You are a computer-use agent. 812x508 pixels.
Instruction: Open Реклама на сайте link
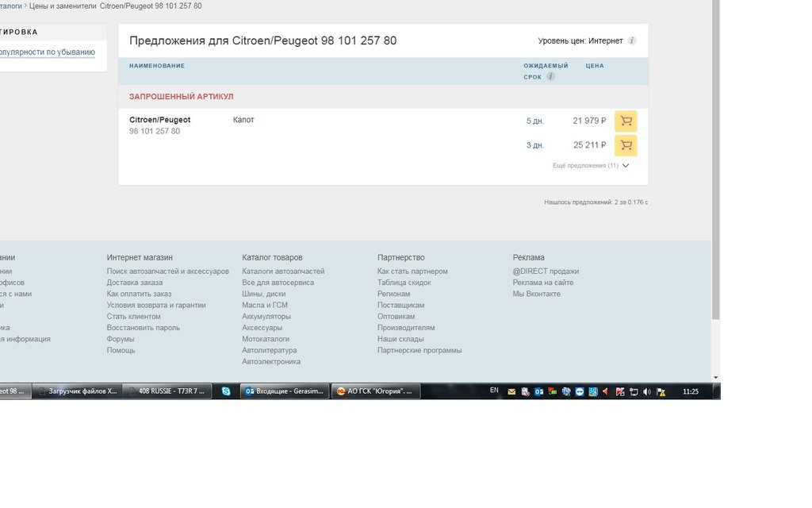[543, 283]
